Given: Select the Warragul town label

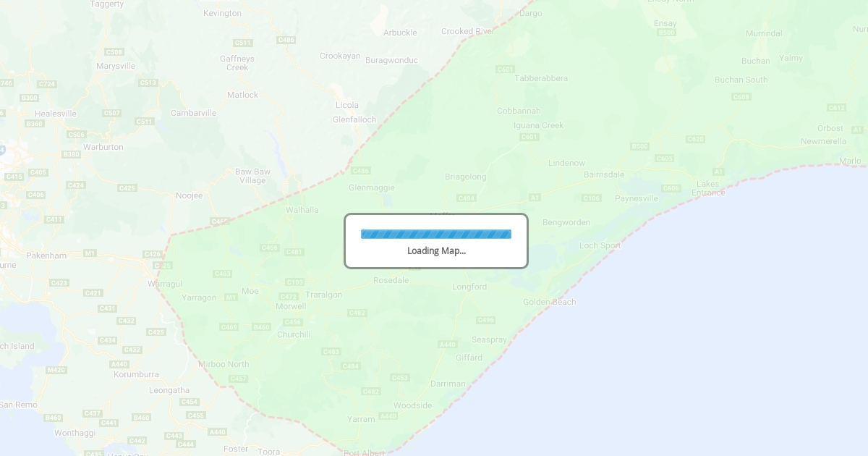Looking at the screenshot, I should tap(165, 284).
